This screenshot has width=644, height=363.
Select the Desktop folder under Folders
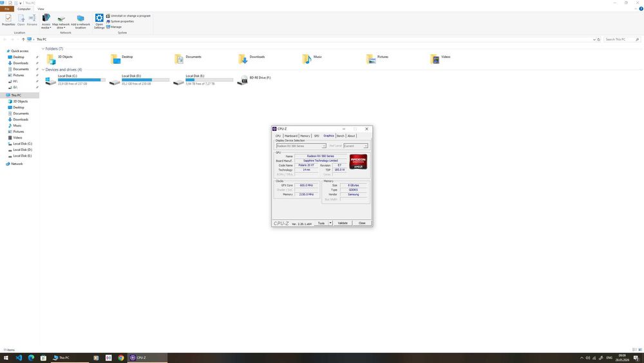point(122,59)
